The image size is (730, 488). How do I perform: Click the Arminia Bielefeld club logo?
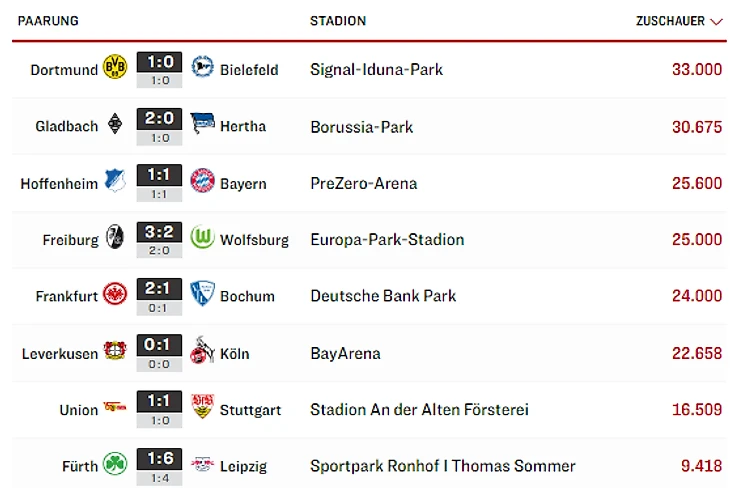pos(203,68)
